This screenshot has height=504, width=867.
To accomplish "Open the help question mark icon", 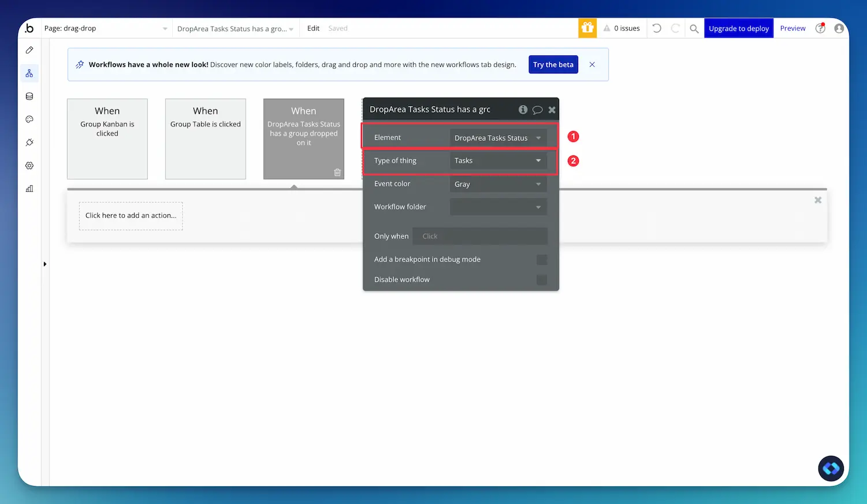I will click(x=820, y=28).
